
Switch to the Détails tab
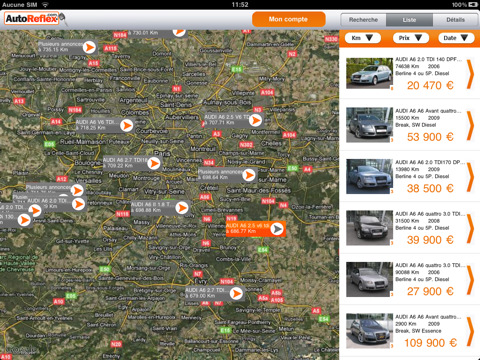[455, 20]
